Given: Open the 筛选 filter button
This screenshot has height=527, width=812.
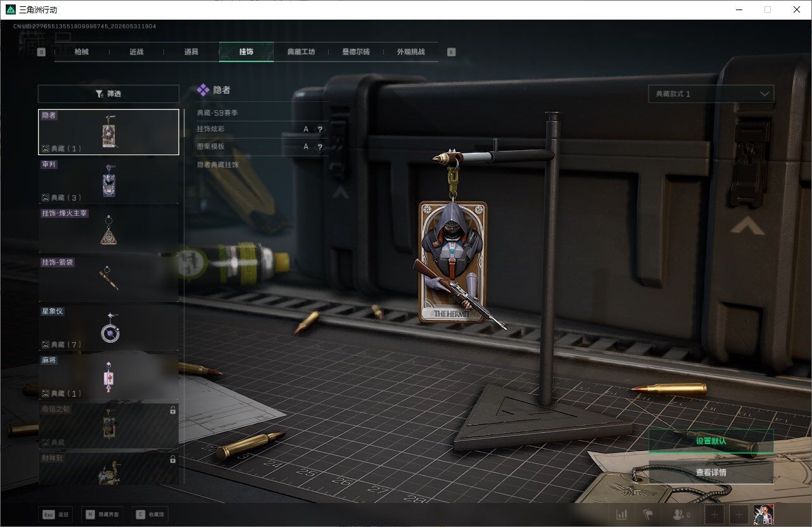Looking at the screenshot, I should point(108,94).
